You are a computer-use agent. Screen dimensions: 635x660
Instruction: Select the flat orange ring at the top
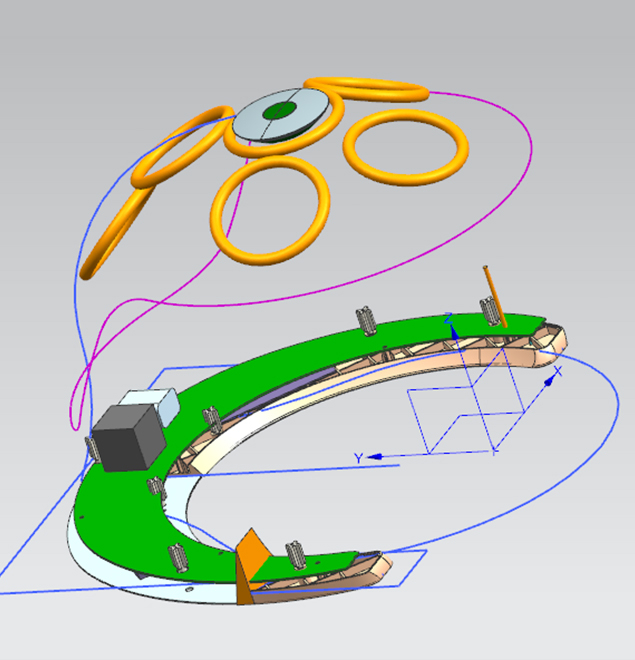372,90
